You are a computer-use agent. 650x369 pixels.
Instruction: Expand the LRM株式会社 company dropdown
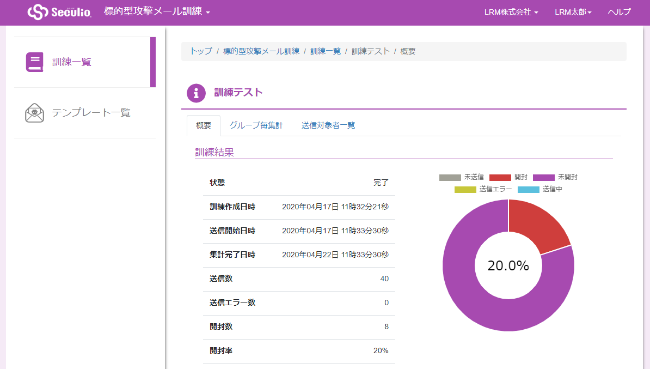[x=511, y=12]
